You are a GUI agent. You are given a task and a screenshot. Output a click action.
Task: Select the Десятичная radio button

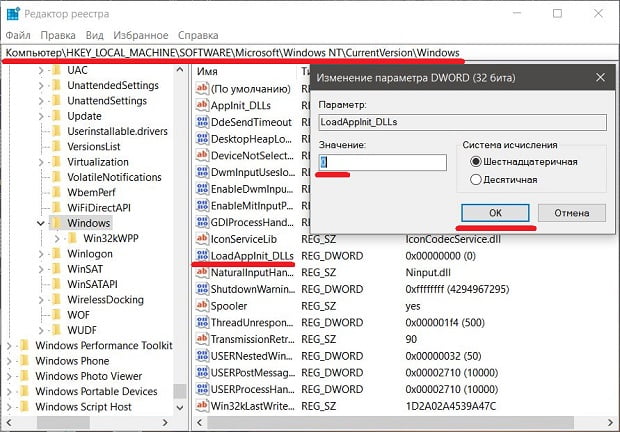pos(475,180)
